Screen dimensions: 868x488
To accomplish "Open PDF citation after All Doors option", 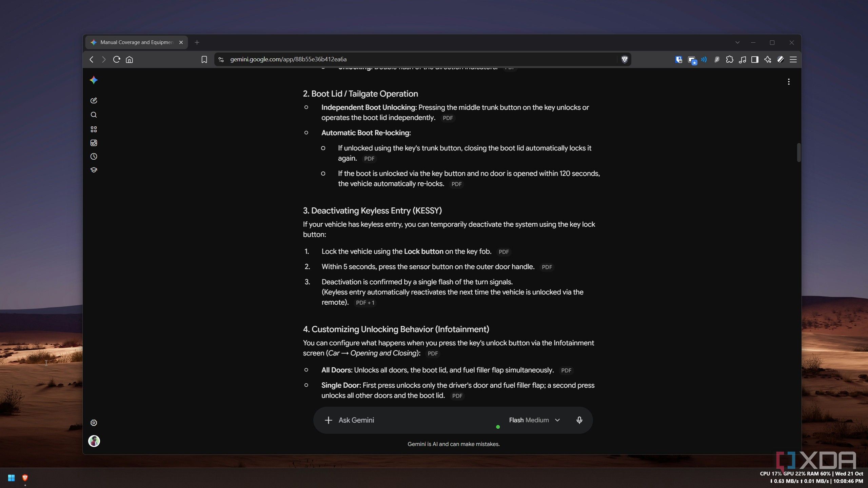I will coord(566,370).
